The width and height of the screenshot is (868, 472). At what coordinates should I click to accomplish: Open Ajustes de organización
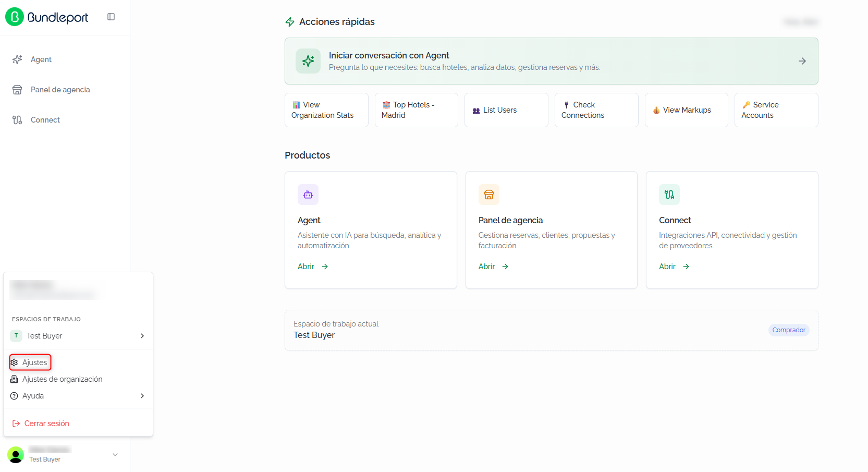(x=78, y=379)
